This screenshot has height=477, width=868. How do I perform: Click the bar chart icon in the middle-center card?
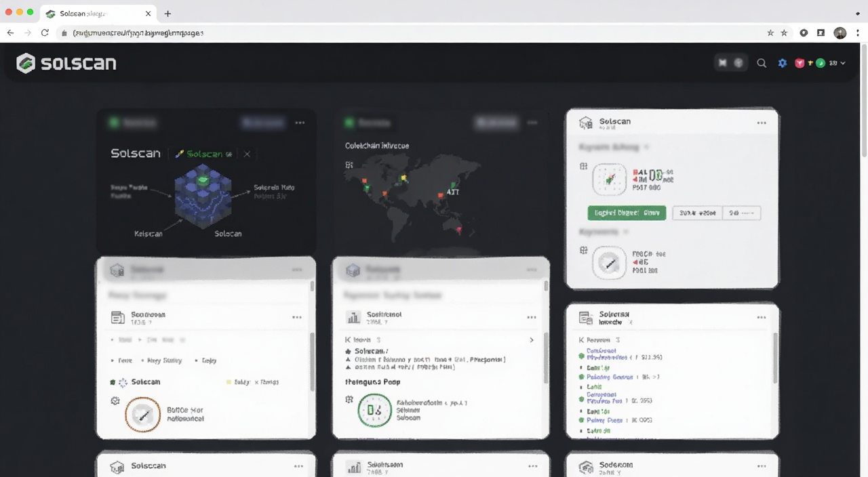[353, 317]
